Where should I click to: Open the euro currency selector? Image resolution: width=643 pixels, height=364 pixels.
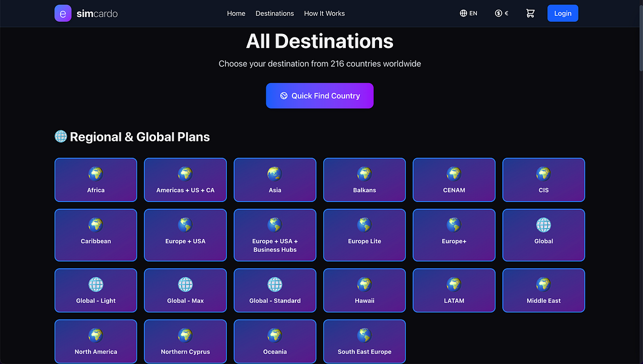pos(501,13)
